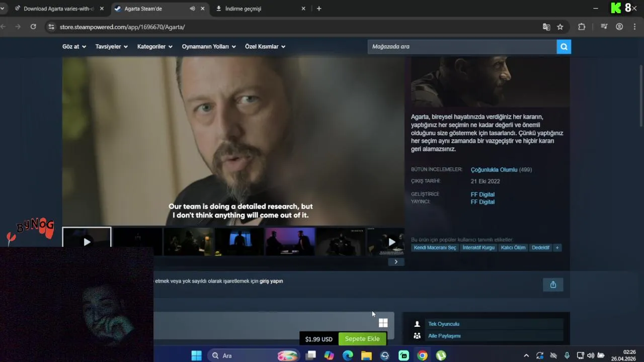Screen dimensions: 644x362
Task: Select the Kalıcı Ölüm tag
Action: [513, 247]
